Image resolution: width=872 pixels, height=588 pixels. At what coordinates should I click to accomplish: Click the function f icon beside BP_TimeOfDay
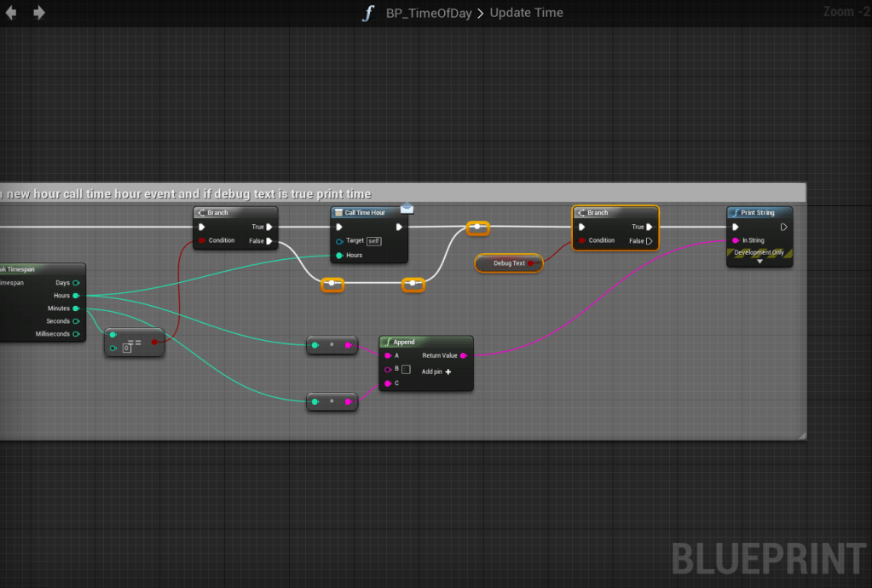367,13
